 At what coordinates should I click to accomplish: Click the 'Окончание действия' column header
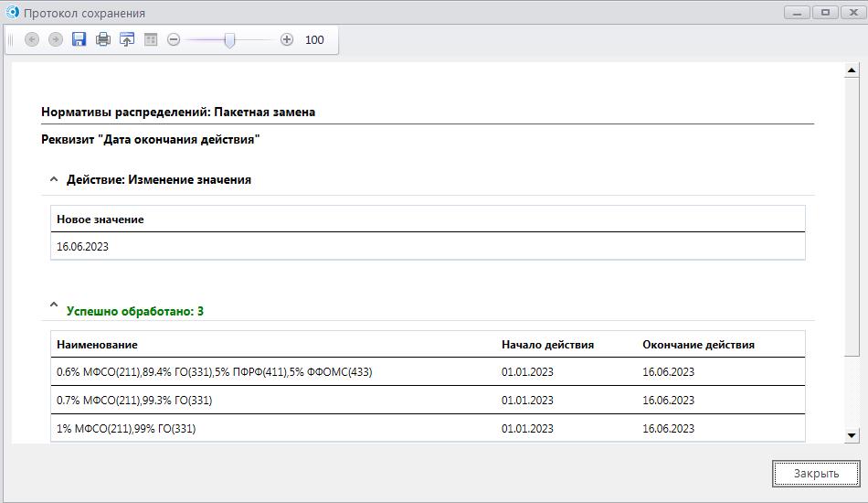(x=699, y=345)
